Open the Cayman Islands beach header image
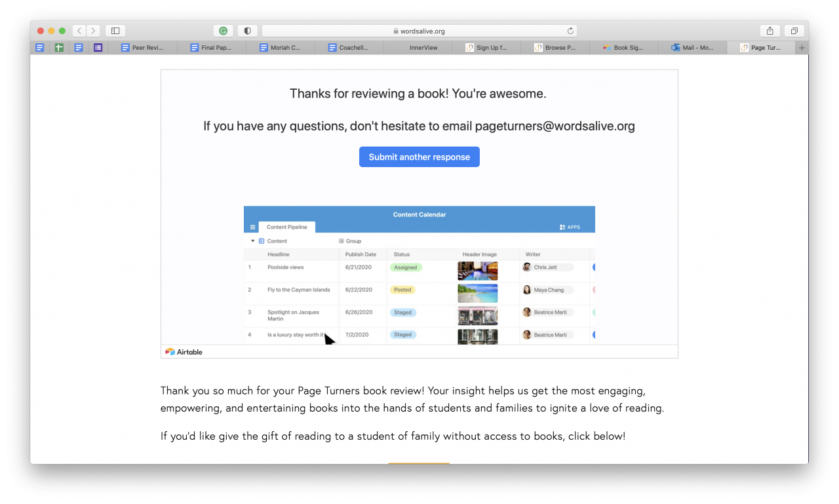 [x=478, y=293]
